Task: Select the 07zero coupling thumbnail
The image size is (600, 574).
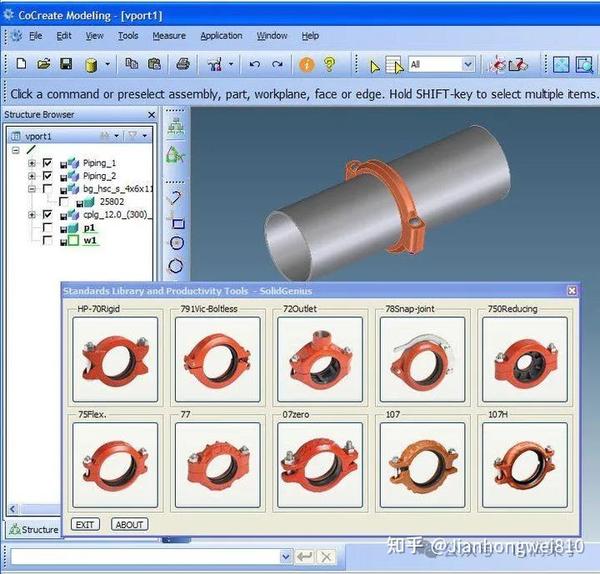Action: pos(320,465)
